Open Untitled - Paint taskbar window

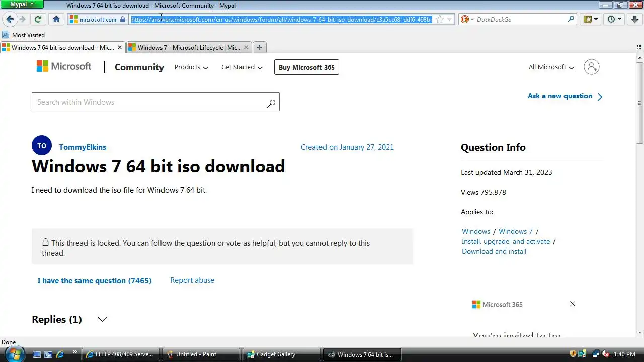coord(202,354)
